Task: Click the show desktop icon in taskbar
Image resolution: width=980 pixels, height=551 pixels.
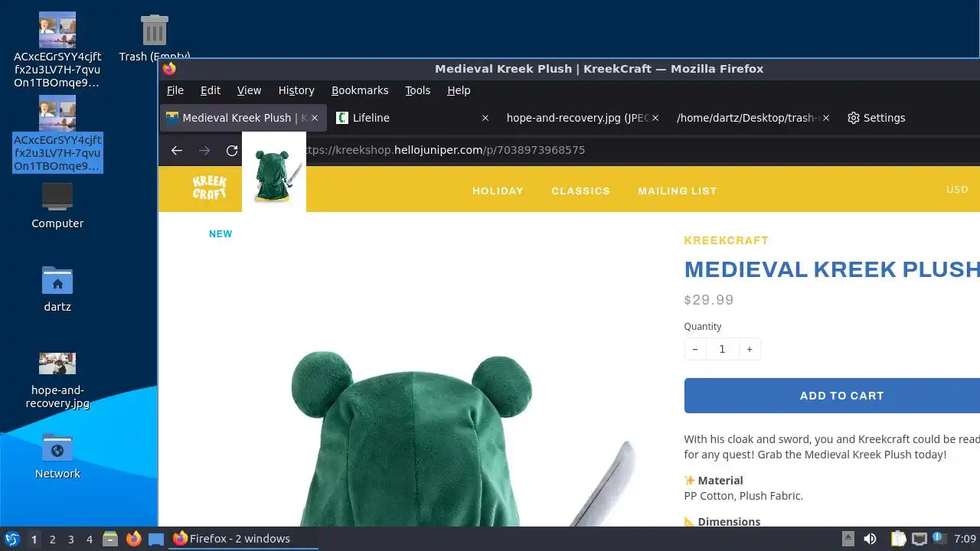Action: [156, 539]
